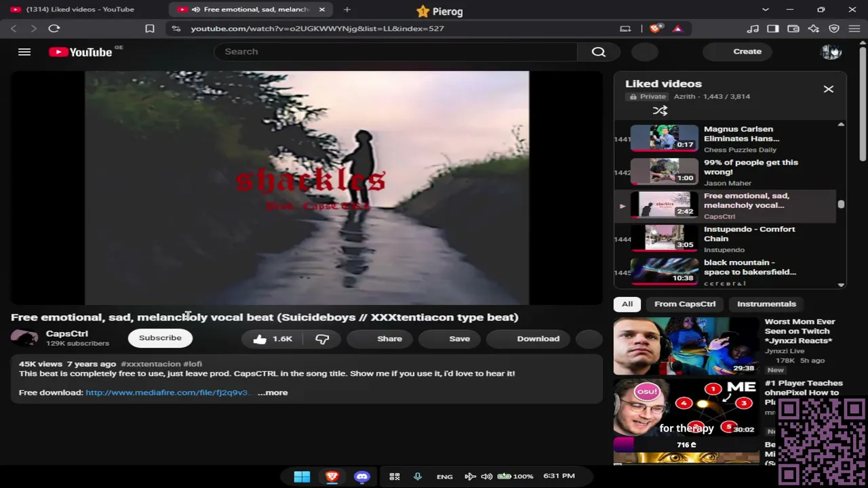Close the Free emotional, sad tab
This screenshot has height=488, width=868.
(321, 9)
